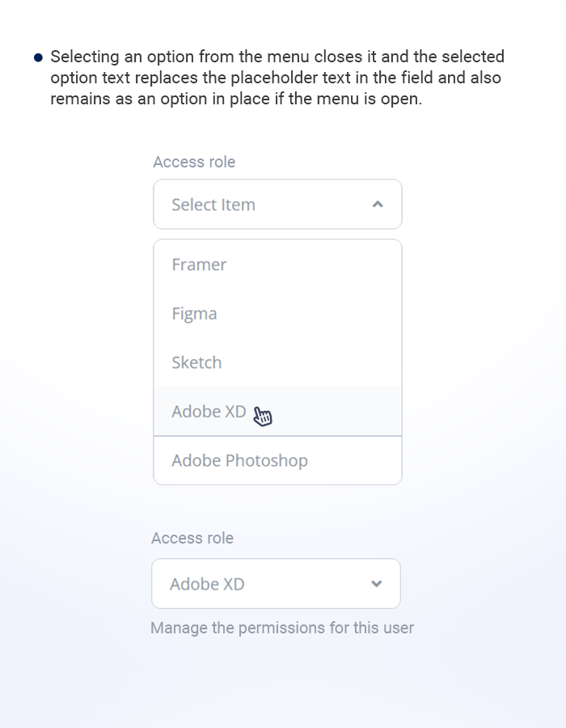Click the Access role label above Adobe XD field
Viewport: 566px width, 728px height.
tap(192, 538)
